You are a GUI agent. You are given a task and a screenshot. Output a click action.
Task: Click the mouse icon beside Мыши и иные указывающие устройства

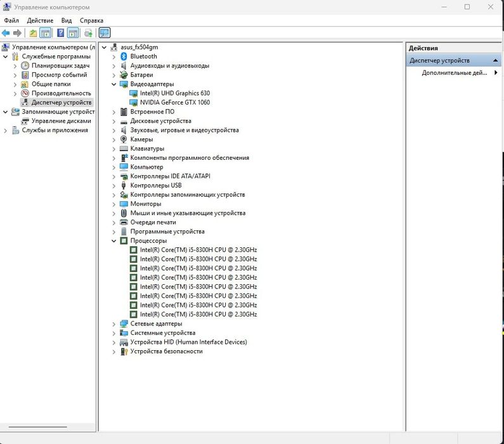point(124,213)
